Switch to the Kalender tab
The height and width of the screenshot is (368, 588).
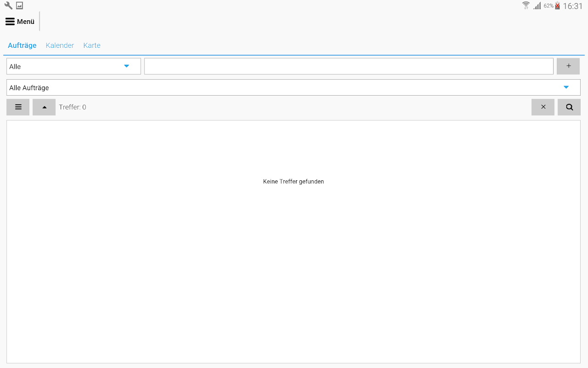coord(60,46)
